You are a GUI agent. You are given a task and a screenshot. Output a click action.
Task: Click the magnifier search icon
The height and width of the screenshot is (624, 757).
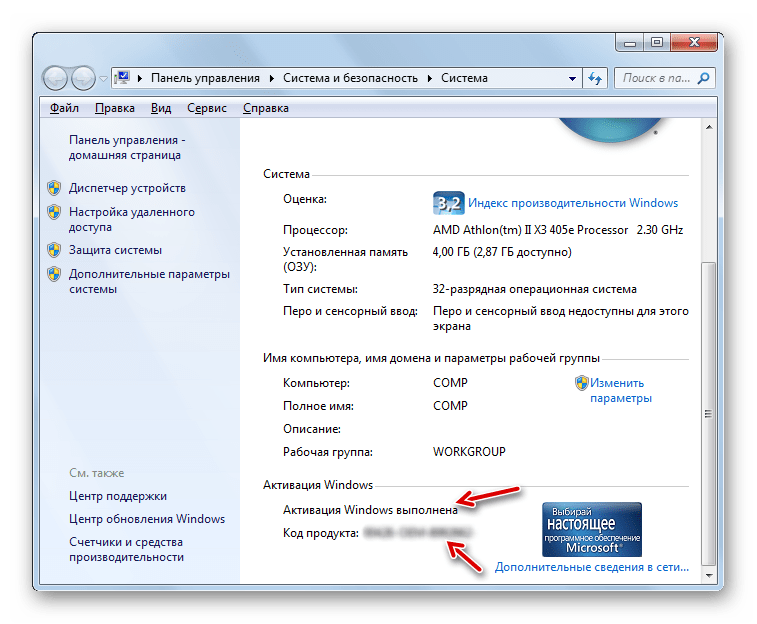click(x=704, y=78)
